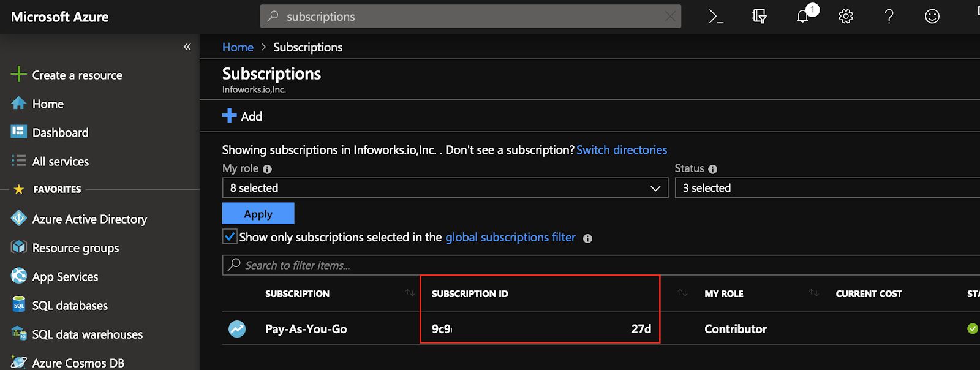Toggle the global subscriptions filter checkbox

coord(230,236)
